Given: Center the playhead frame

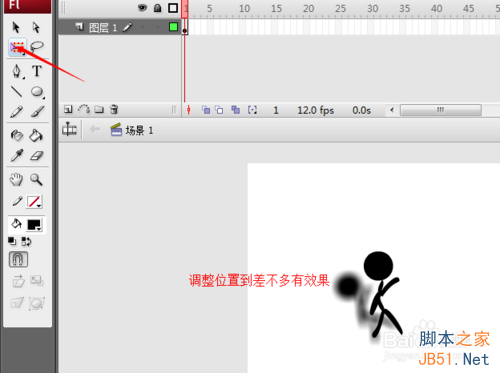Looking at the screenshot, I should pos(189,110).
